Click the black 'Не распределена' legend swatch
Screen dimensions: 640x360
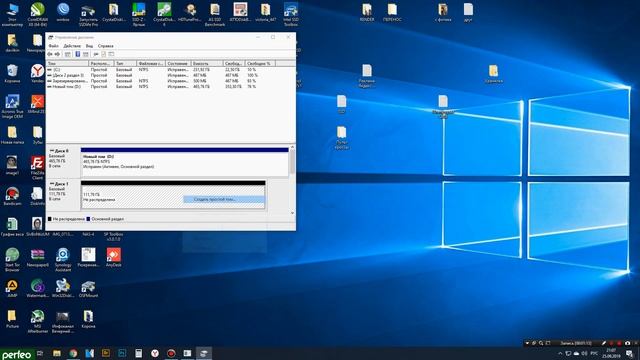pos(50,219)
